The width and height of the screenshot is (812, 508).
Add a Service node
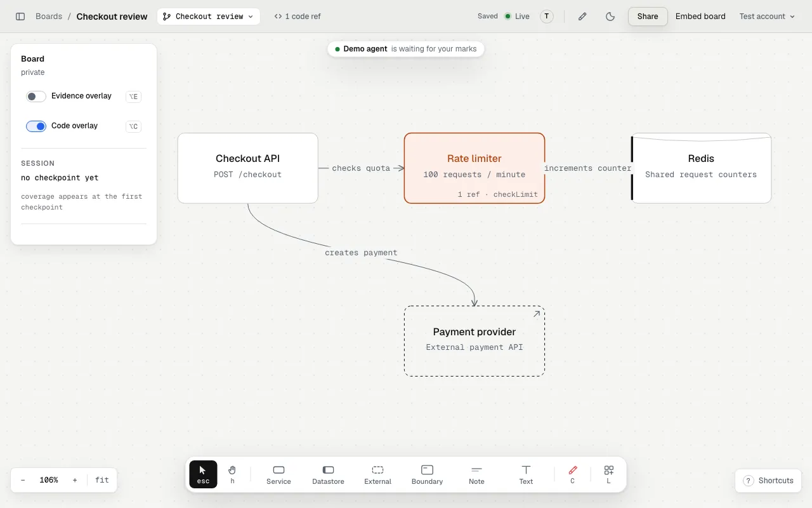tap(278, 474)
